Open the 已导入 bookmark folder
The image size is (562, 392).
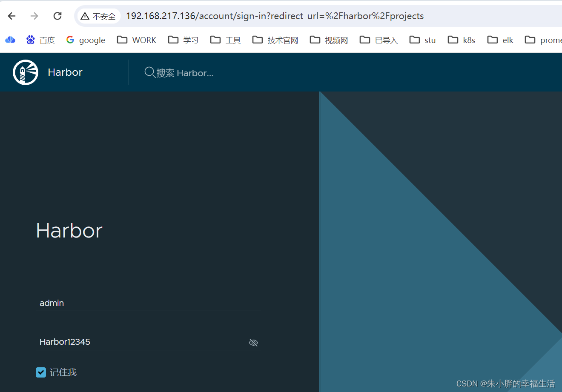coord(378,40)
